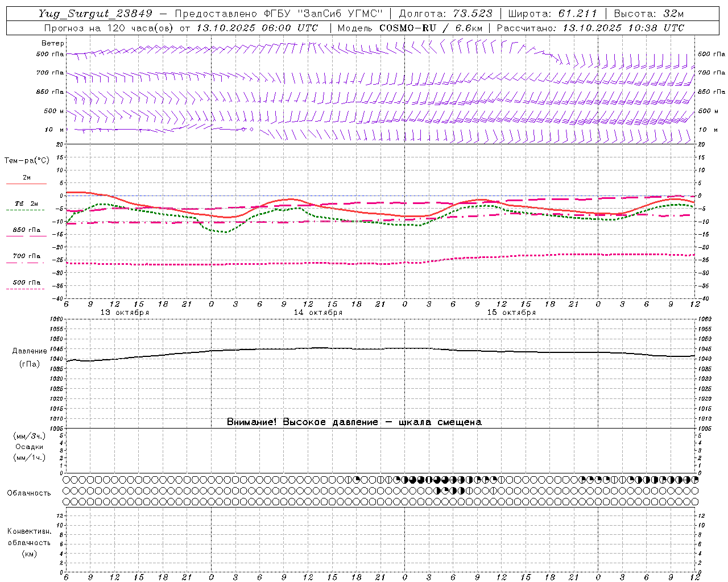Click the 13 октября date label

125,313
